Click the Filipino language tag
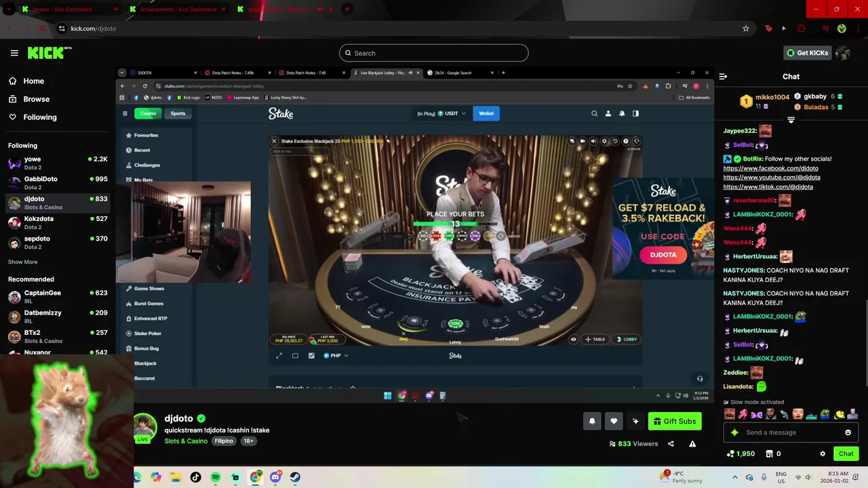Screen dimensions: 868x488 pyautogui.click(x=224, y=441)
